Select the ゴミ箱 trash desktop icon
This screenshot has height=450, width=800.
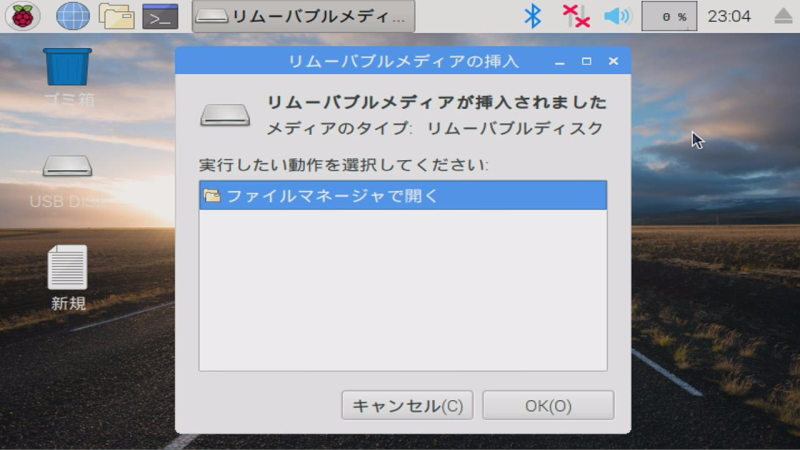click(x=68, y=77)
